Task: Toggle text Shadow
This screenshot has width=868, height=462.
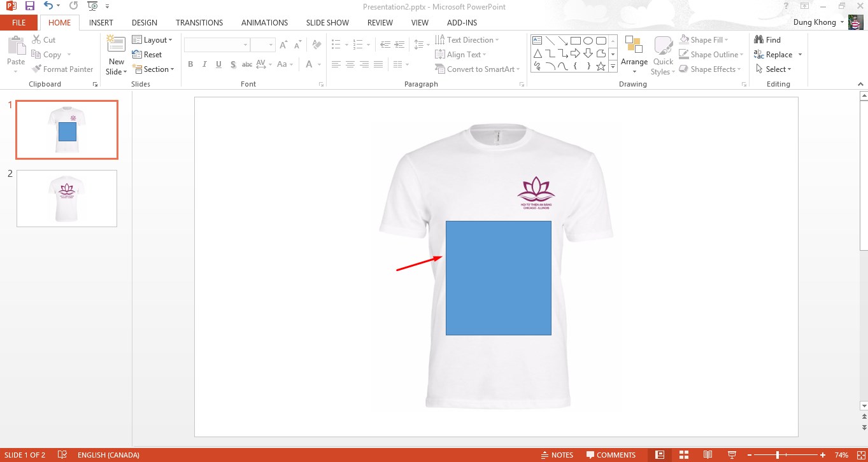Action: click(233, 64)
